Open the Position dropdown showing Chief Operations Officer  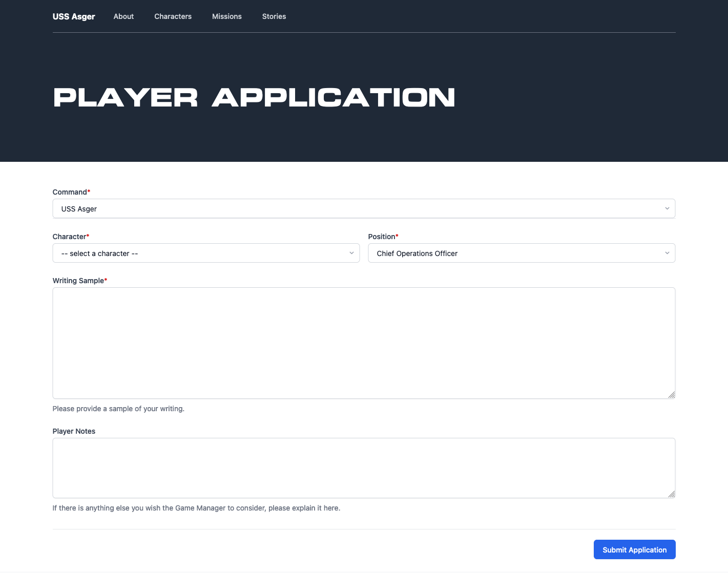[522, 253]
